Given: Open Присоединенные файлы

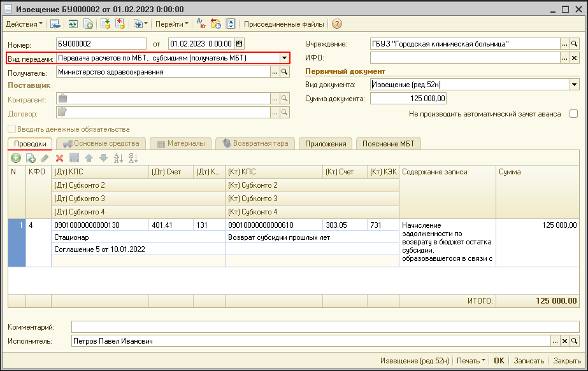Looking at the screenshot, I should [284, 24].
